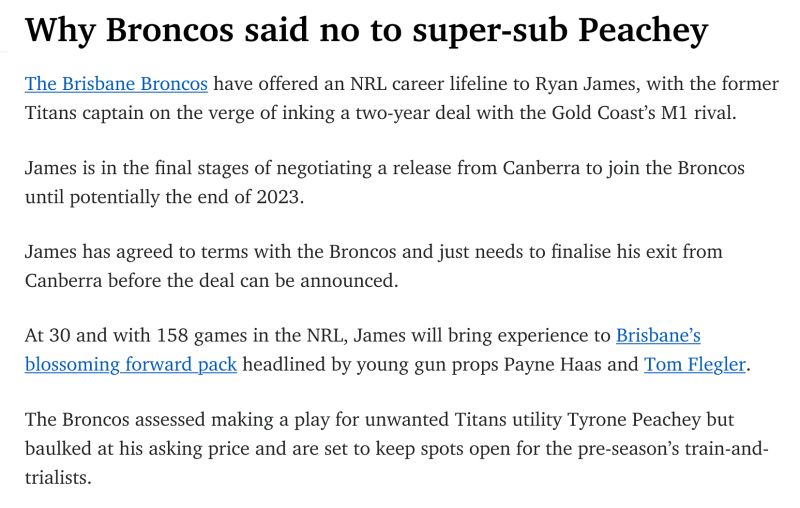Click the sentence starting "James has agreed to terms"

(x=373, y=266)
